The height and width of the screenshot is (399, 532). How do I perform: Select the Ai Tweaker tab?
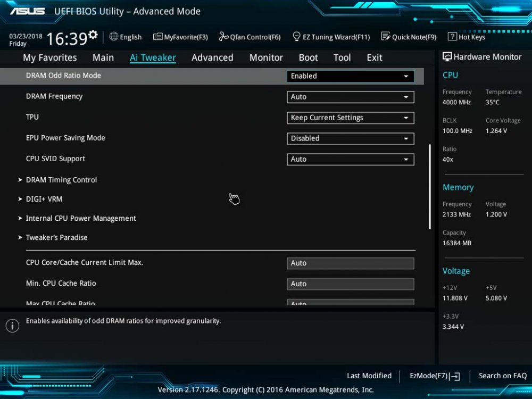(x=153, y=57)
